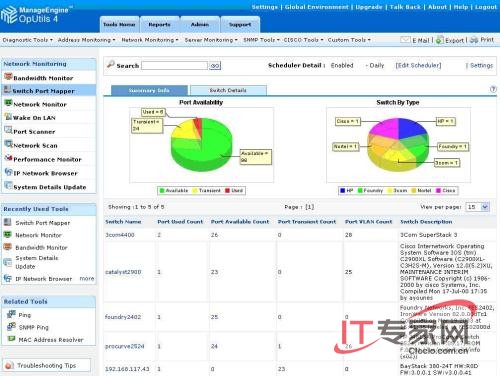Click the Troubleshooting Tips icon
Viewport: 500px width, 376px height.
click(x=10, y=365)
